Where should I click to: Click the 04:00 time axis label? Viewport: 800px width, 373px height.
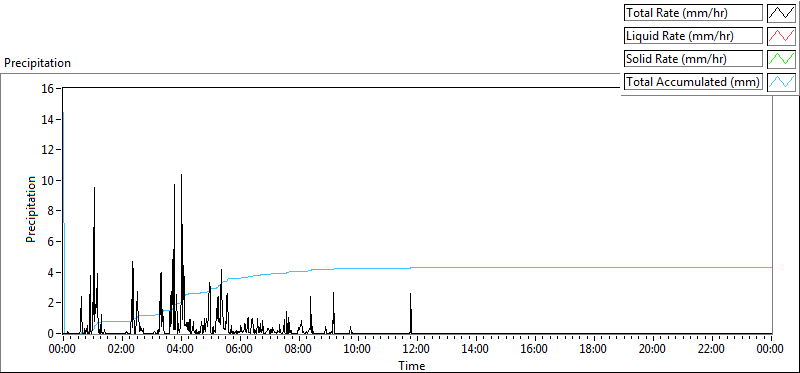[181, 349]
